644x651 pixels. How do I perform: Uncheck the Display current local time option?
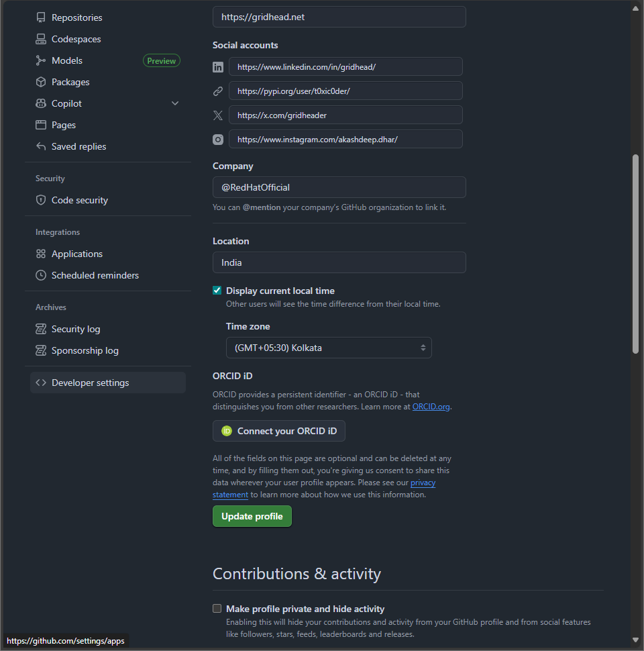pyautogui.click(x=217, y=290)
